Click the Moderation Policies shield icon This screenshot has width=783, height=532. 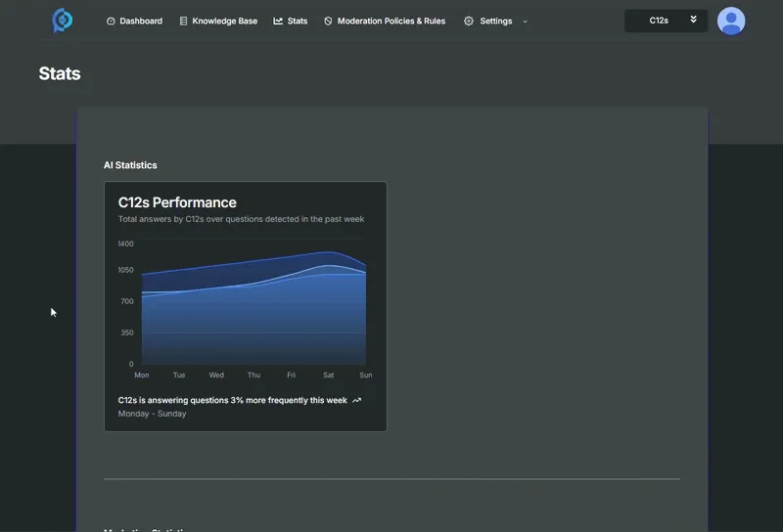[x=328, y=21]
